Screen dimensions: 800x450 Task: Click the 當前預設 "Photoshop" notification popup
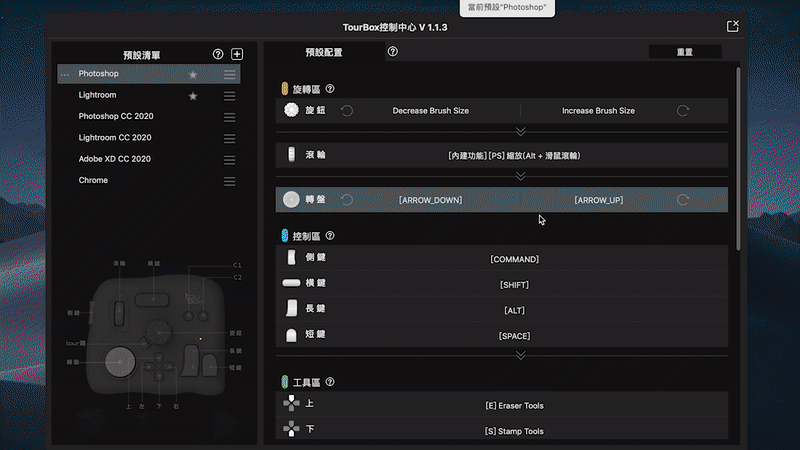[x=507, y=8]
